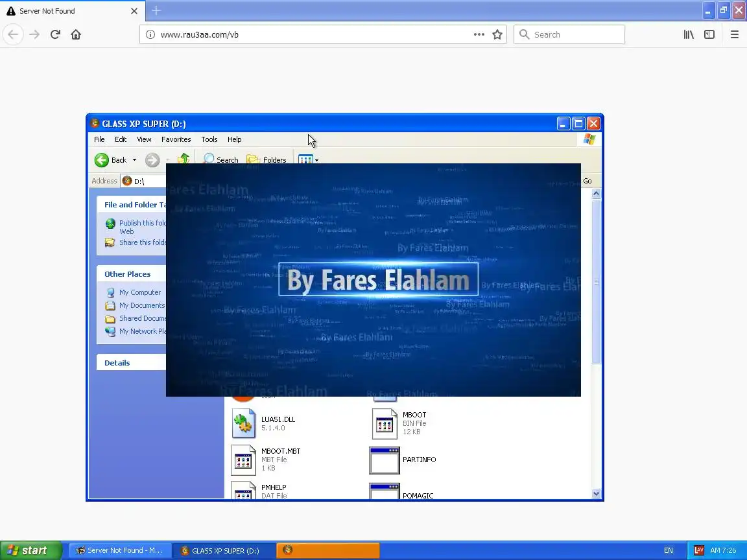Switch to Server Not Found taskbar item
The height and width of the screenshot is (560, 747).
click(x=119, y=550)
